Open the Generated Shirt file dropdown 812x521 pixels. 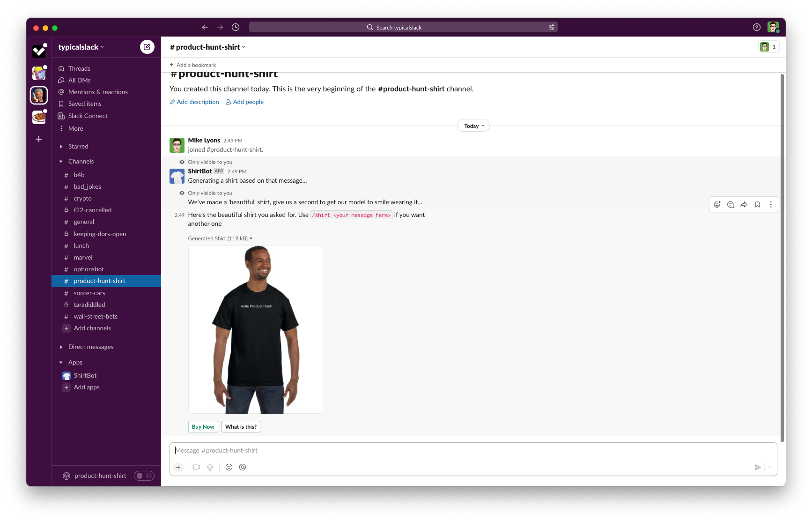pyautogui.click(x=251, y=238)
